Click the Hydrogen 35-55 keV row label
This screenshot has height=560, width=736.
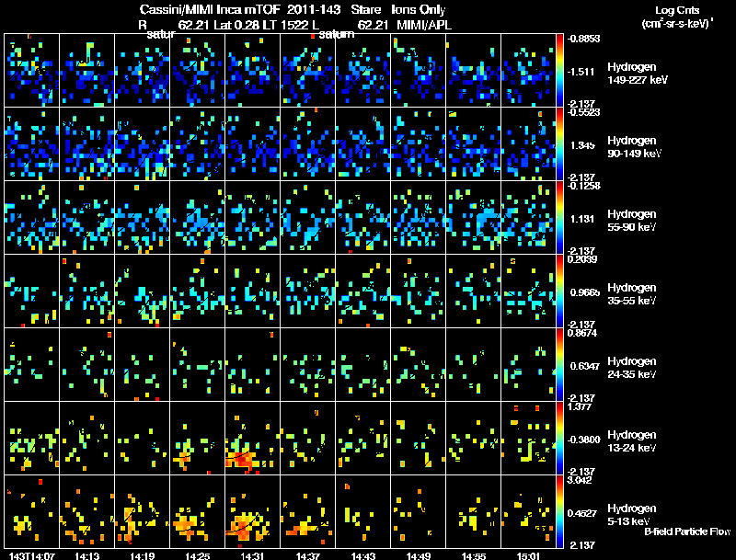[632, 294]
